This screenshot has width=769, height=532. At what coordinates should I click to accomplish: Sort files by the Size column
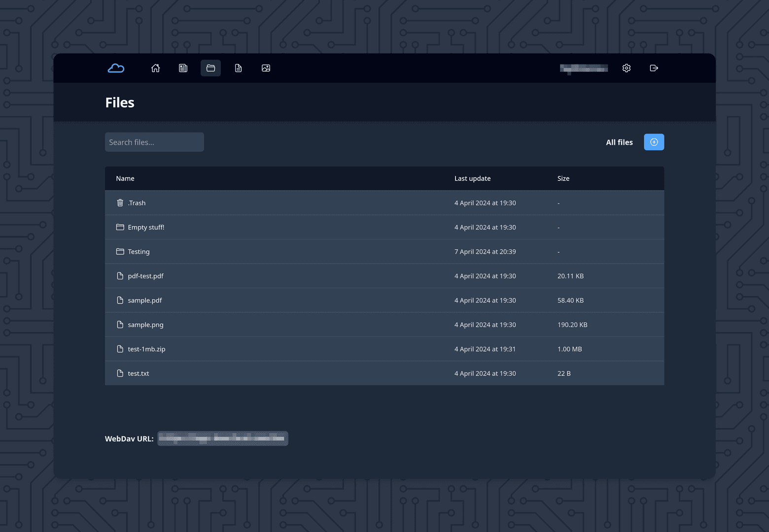click(563, 178)
